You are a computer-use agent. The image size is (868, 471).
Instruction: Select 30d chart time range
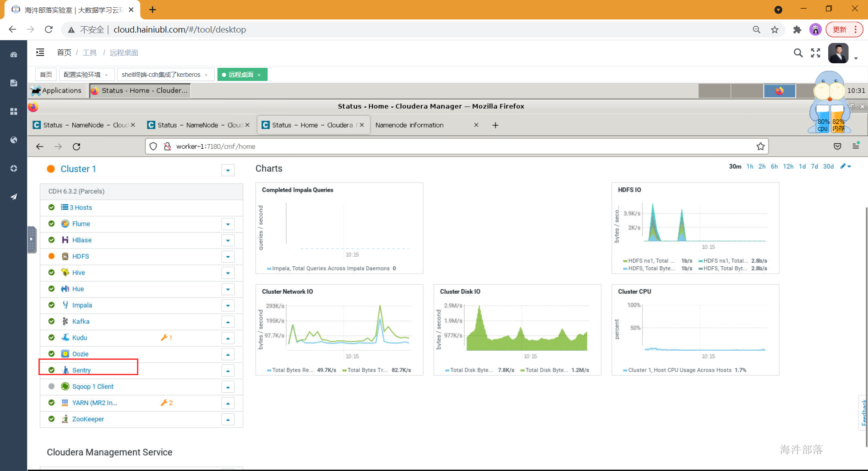(x=828, y=166)
